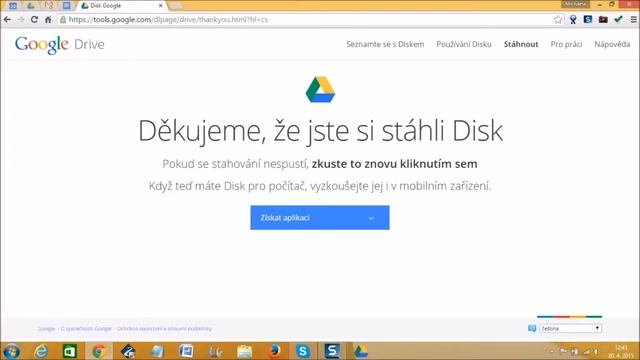Open the Používání Disku menu item

(464, 44)
